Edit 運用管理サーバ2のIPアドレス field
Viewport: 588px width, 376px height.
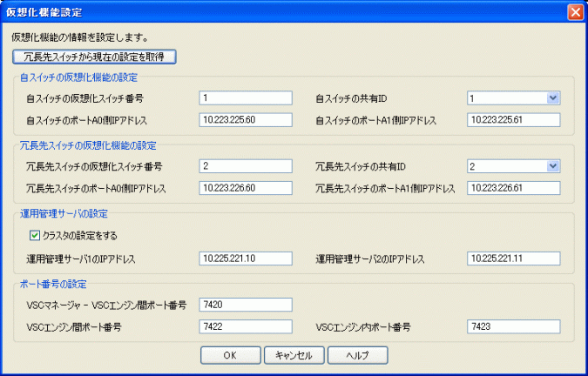(514, 258)
